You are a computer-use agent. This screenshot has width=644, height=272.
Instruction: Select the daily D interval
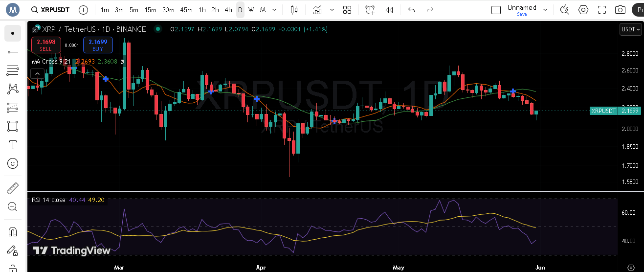point(240,10)
